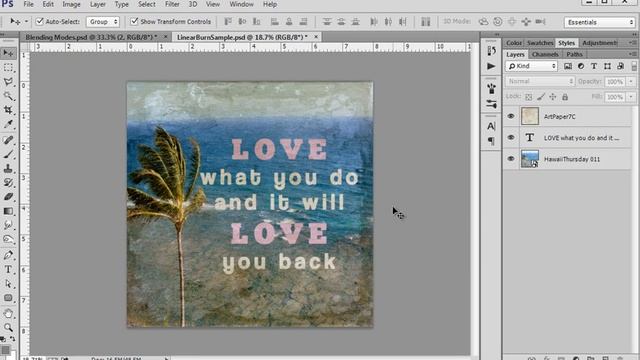
Task: Toggle layer filtering on/off switch
Action: [x=634, y=66]
